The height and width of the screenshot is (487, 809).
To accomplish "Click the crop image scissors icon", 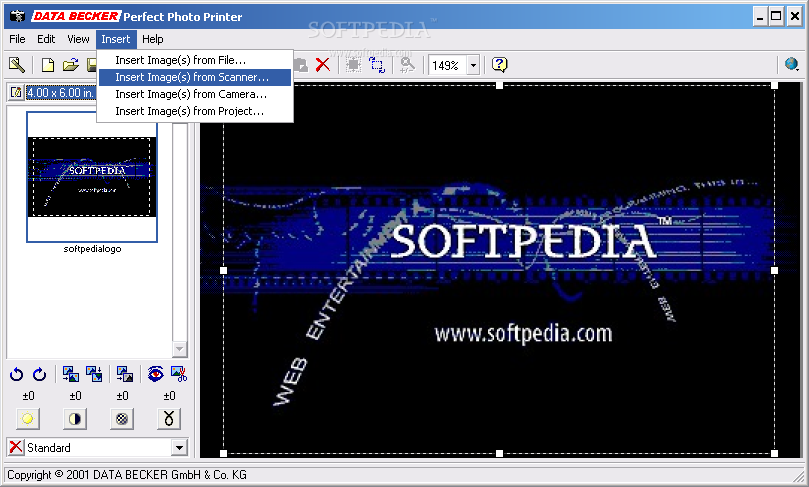I will pos(179,375).
